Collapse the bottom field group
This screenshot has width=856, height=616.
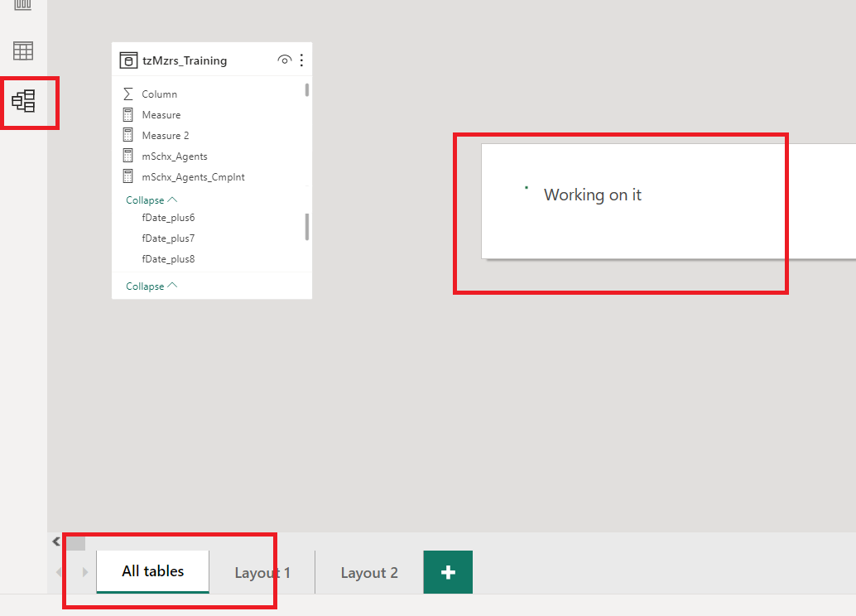pos(151,286)
